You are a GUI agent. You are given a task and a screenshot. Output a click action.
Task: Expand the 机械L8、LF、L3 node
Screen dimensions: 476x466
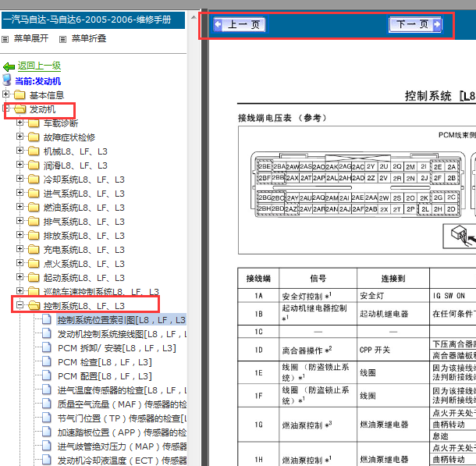tap(20, 151)
